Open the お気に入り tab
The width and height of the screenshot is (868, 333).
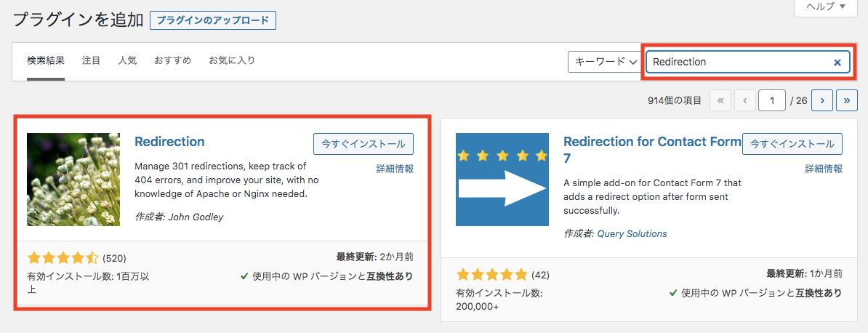point(232,61)
